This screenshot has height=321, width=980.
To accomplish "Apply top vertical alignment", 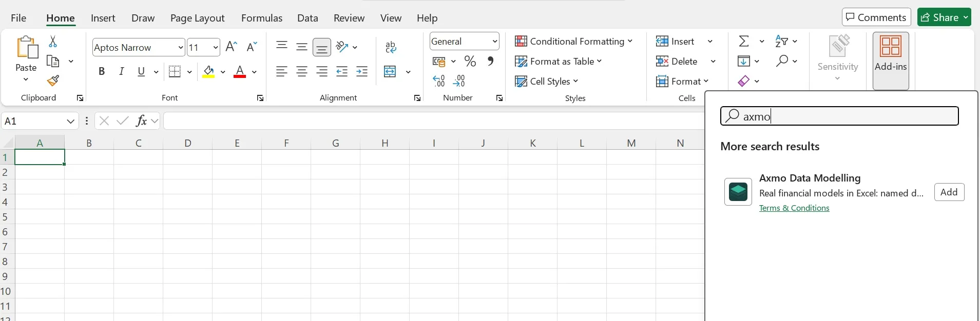I will coord(281,46).
